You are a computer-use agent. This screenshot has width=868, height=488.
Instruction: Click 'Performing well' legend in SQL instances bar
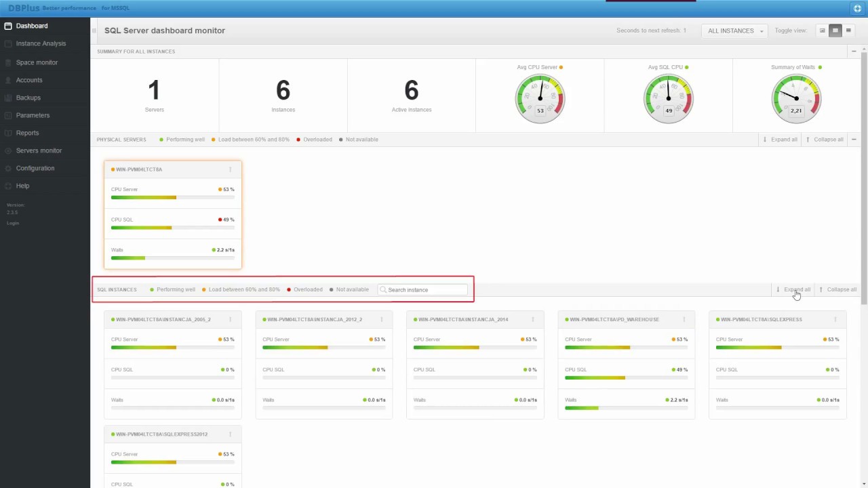pos(173,289)
